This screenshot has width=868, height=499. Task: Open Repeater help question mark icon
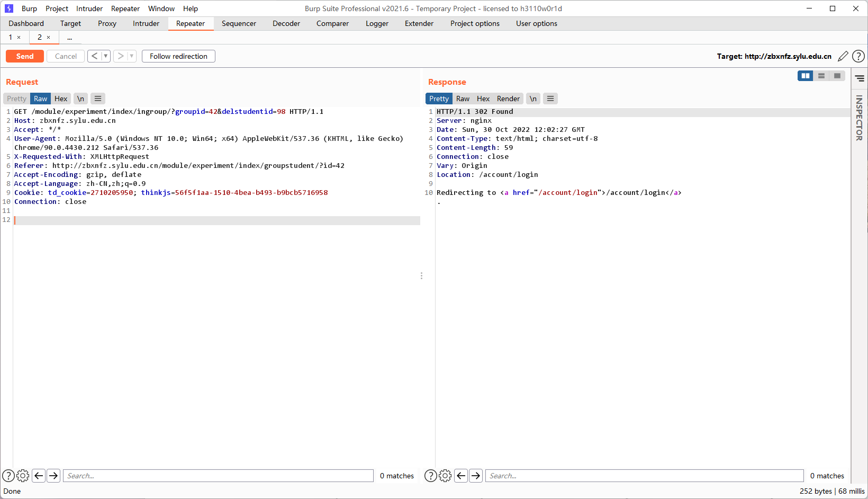[x=858, y=56]
